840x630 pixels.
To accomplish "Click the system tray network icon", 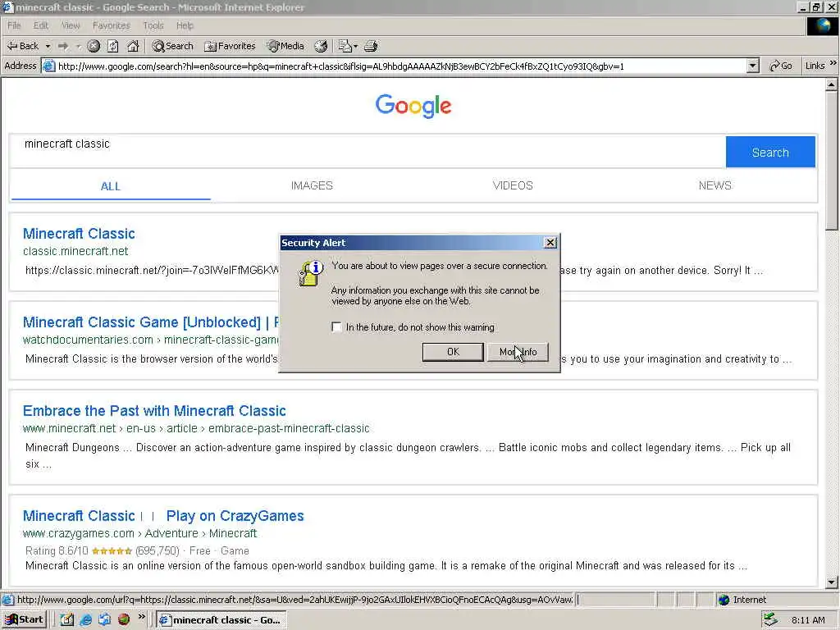I will coord(769,620).
